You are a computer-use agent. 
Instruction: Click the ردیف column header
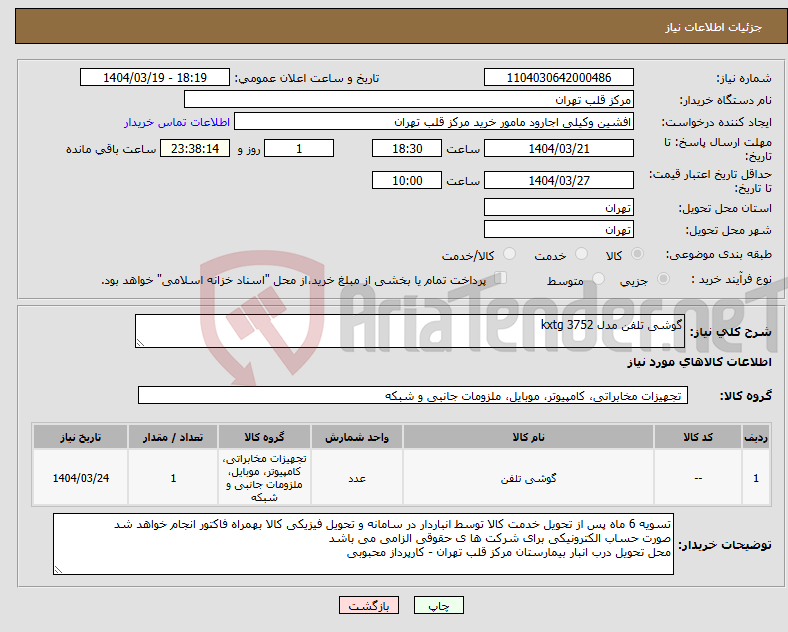click(756, 437)
